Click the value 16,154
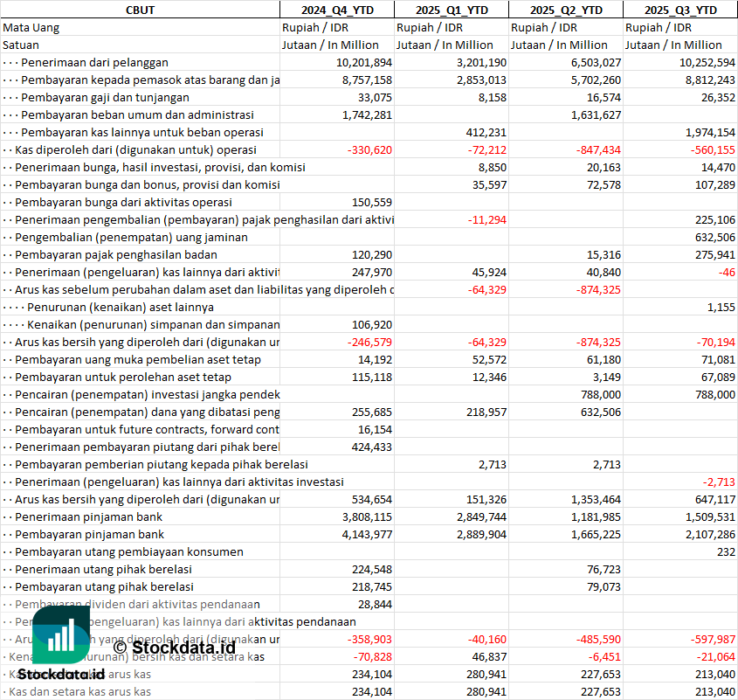Screen dimensions: 738x700 (x=375, y=430)
